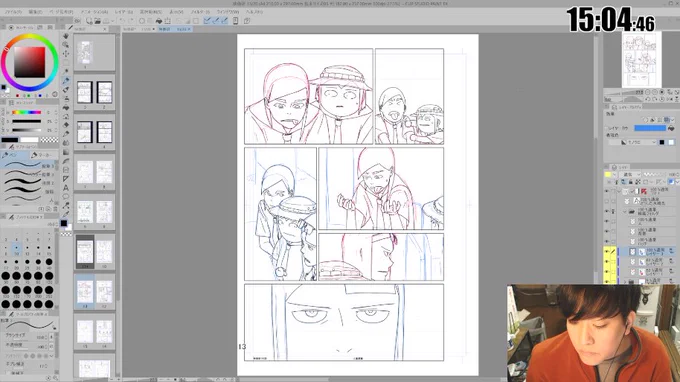Viewport: 680px width, 382px height.
Task: Open the File menu
Action: pos(13,12)
